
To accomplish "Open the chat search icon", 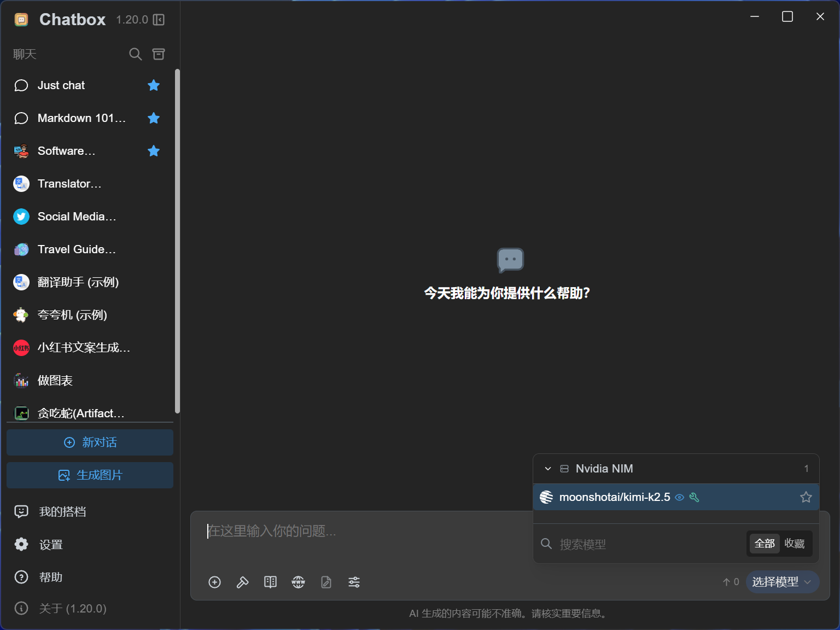I will [135, 54].
